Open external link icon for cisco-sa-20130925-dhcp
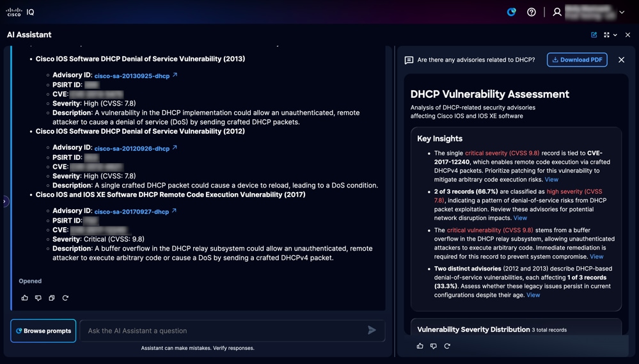Viewport: 639px width, 364px height. pos(175,75)
